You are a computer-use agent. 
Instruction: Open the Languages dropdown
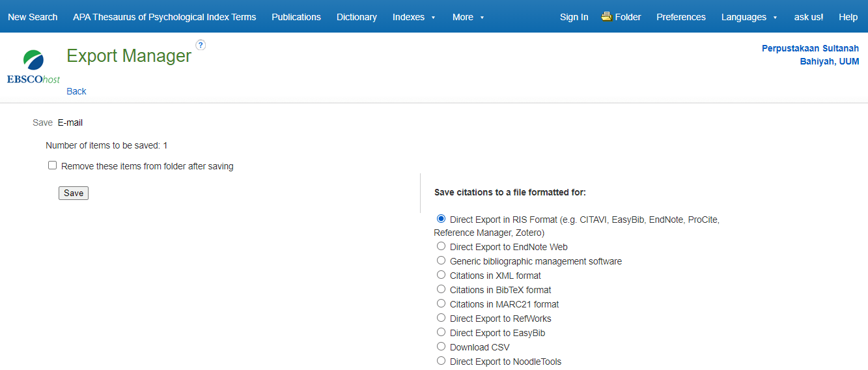point(749,17)
